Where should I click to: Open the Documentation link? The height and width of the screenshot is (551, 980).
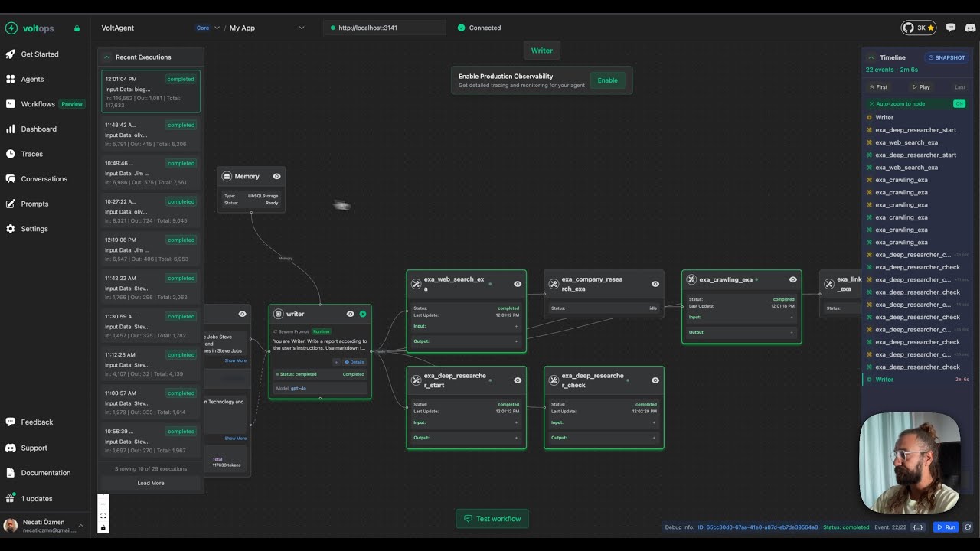[45, 473]
